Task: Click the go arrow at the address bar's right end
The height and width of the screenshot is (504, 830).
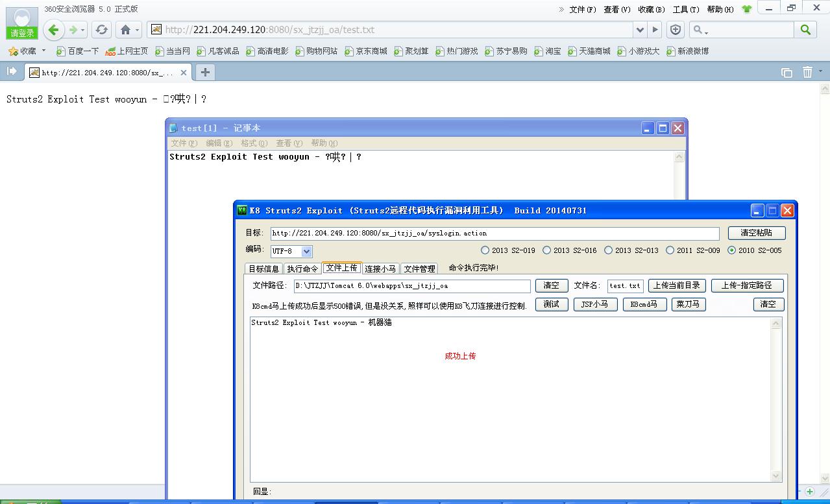Action: tap(655, 30)
